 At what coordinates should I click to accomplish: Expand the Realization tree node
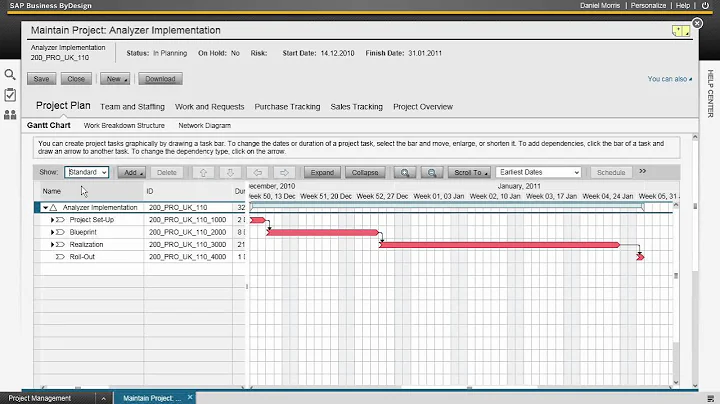(x=52, y=245)
